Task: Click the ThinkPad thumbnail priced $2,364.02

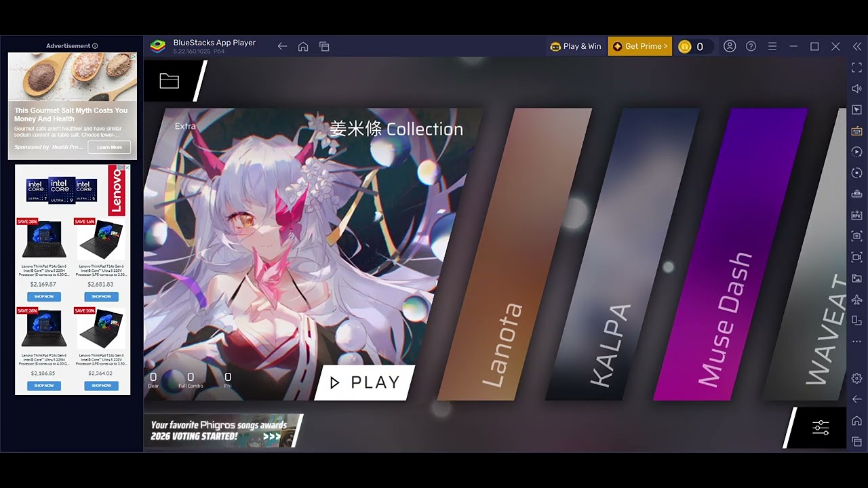Action: [x=101, y=329]
